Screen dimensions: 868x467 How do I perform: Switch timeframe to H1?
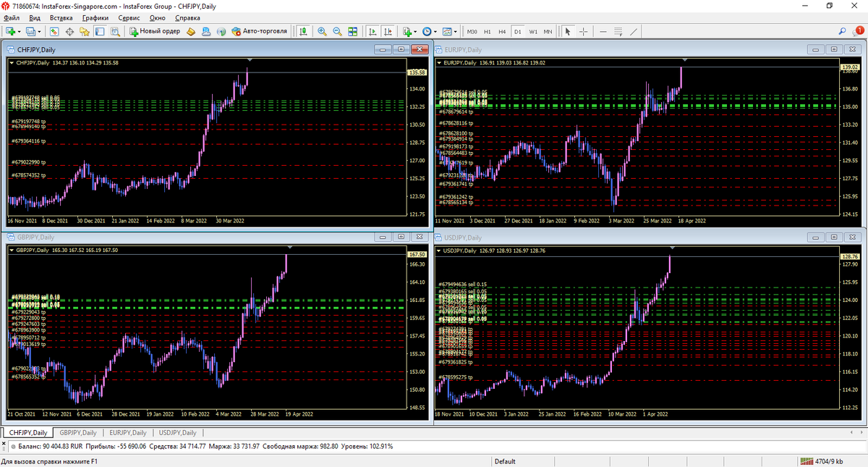pyautogui.click(x=488, y=31)
